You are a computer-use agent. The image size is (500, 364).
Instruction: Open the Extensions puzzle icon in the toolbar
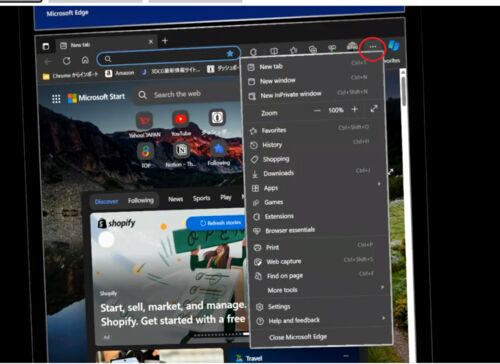point(253,52)
